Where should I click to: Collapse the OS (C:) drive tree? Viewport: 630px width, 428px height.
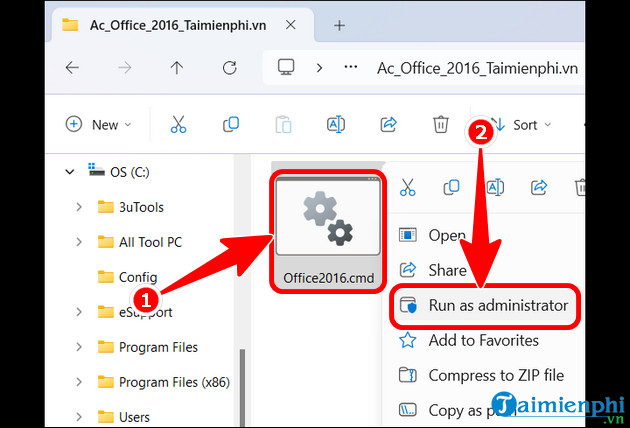click(70, 172)
